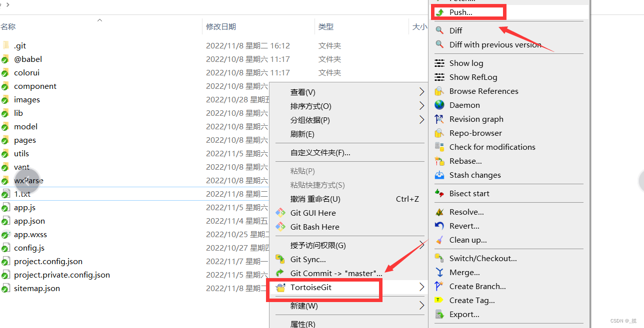Select the .git folder
The width and height of the screenshot is (644, 328).
(20, 45)
